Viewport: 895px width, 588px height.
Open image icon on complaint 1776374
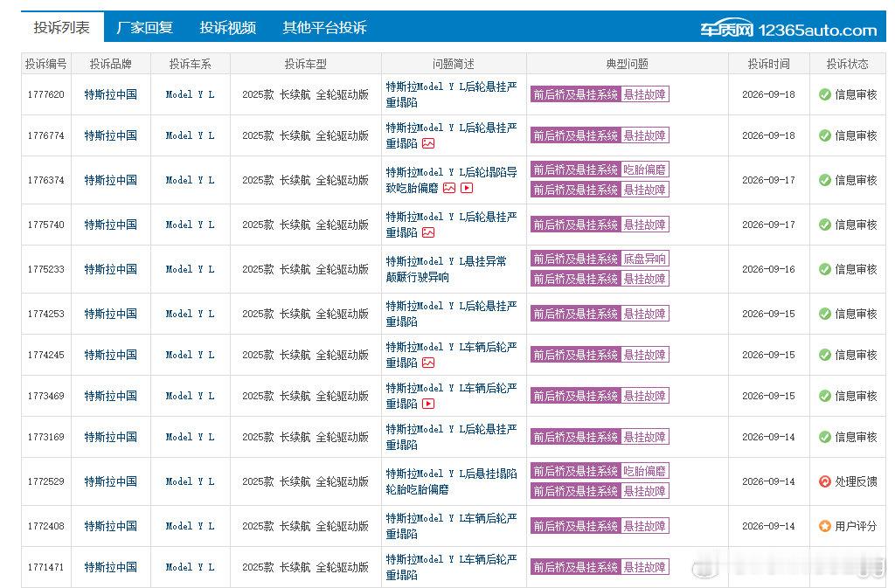click(449, 188)
